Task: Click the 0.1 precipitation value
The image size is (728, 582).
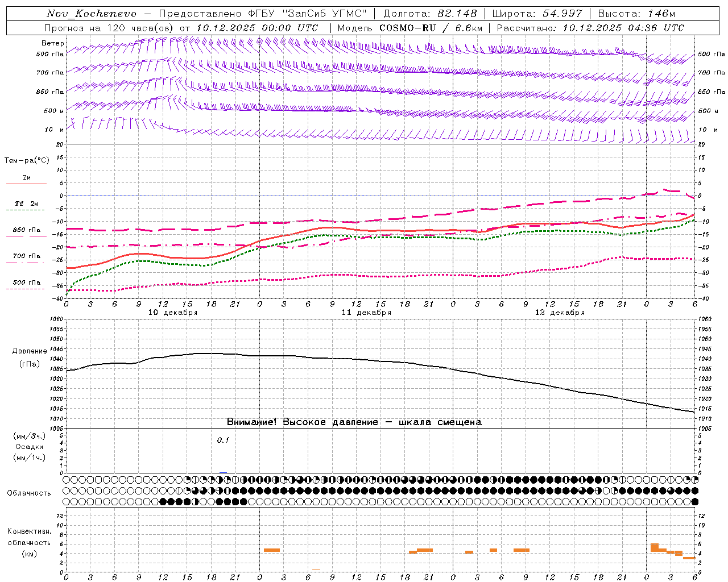Action: [223, 440]
